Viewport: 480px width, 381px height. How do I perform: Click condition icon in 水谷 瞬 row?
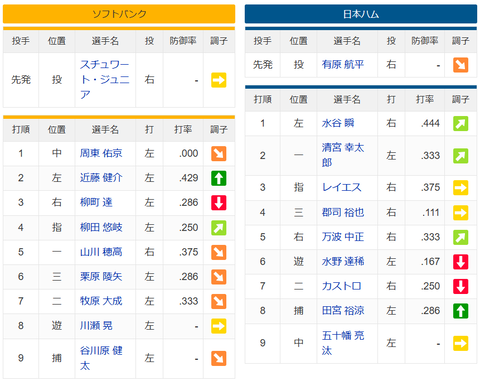[461, 124]
